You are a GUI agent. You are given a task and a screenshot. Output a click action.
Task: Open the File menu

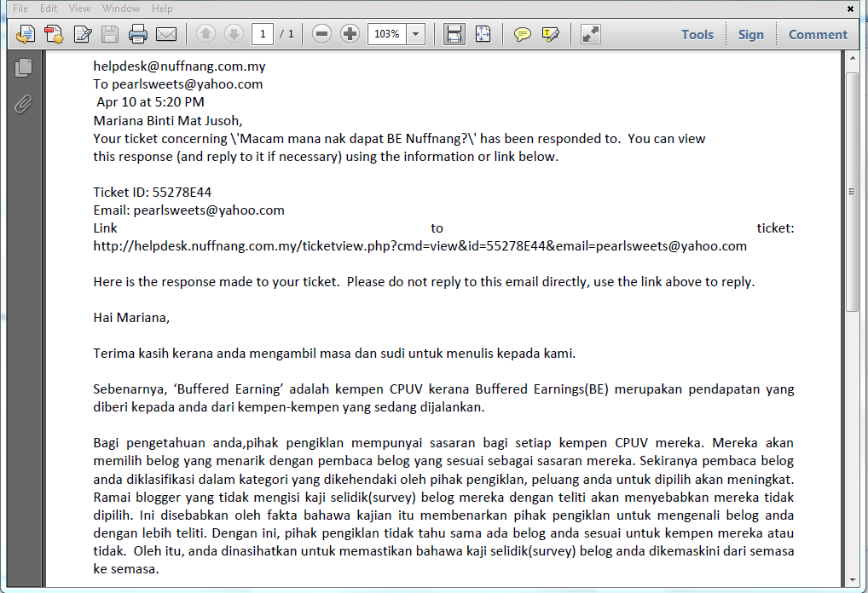coord(20,9)
